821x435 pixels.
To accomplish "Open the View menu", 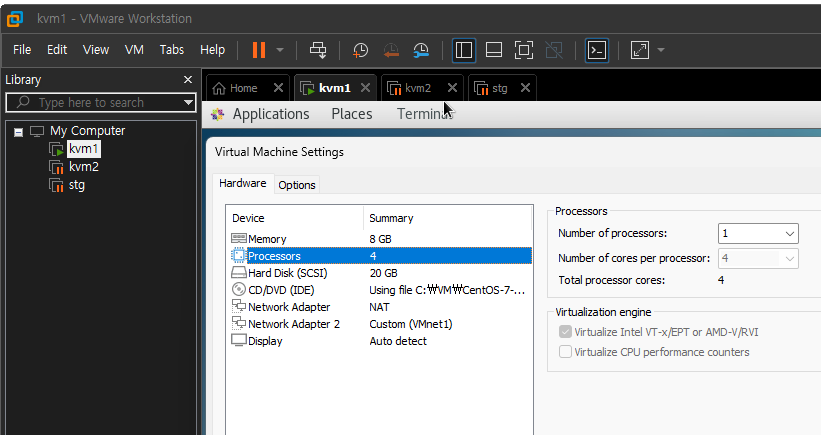I will [x=96, y=50].
